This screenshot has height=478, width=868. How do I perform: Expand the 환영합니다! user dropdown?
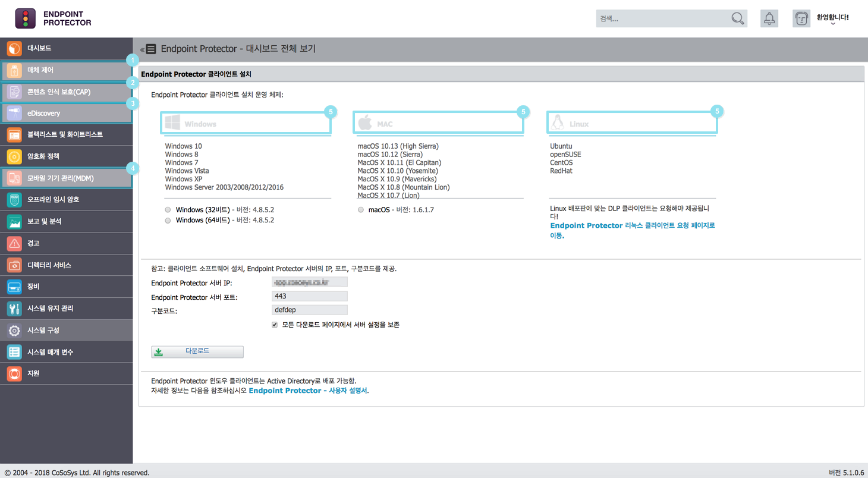(832, 19)
